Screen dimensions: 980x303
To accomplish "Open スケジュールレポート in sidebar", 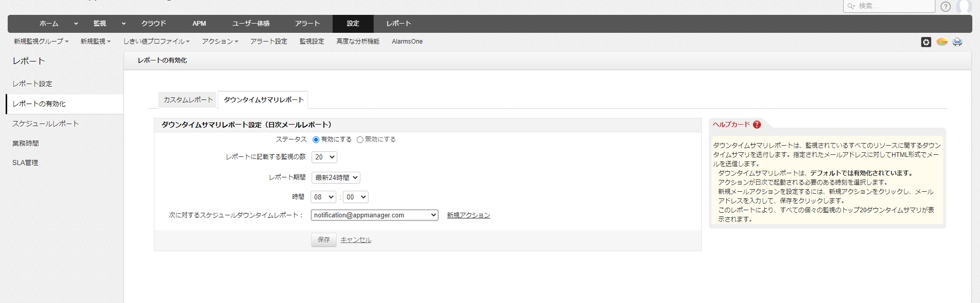I will pyautogui.click(x=46, y=124).
